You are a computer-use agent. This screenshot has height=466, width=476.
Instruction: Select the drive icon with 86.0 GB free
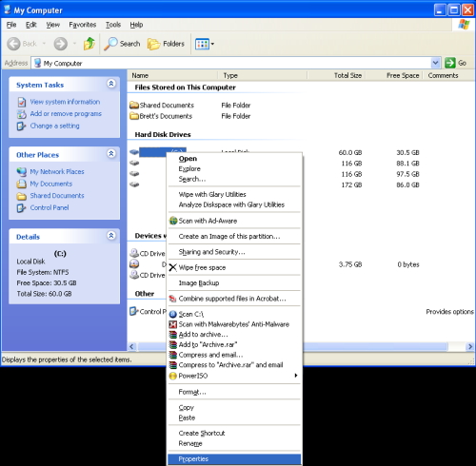(134, 184)
